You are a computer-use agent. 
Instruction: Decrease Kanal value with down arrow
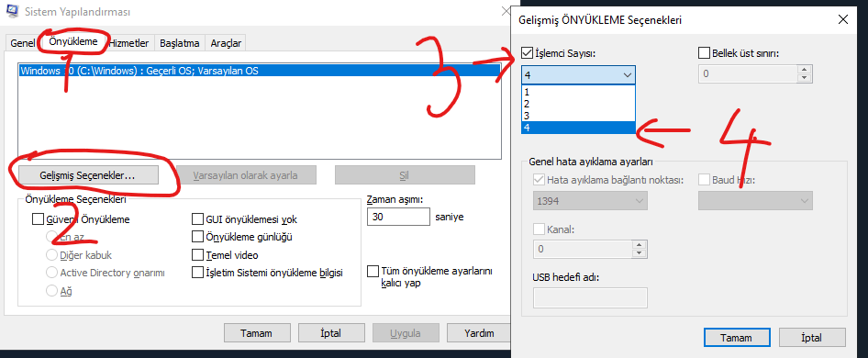coord(640,253)
